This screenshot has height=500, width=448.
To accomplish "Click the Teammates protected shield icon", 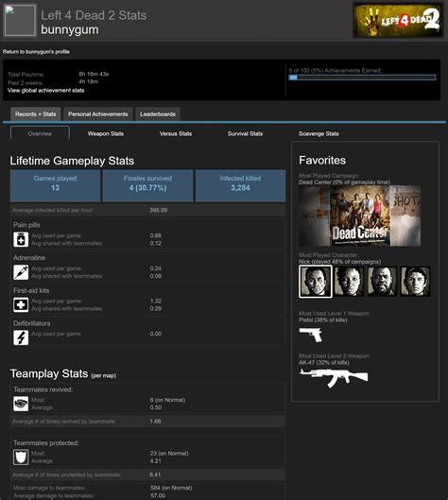I will pyautogui.click(x=21, y=457).
